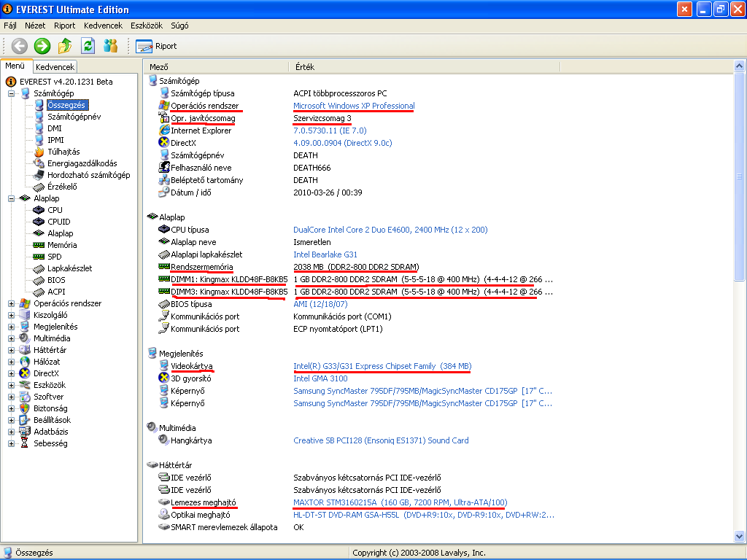Open the Intel GMA 3100 link

(320, 378)
